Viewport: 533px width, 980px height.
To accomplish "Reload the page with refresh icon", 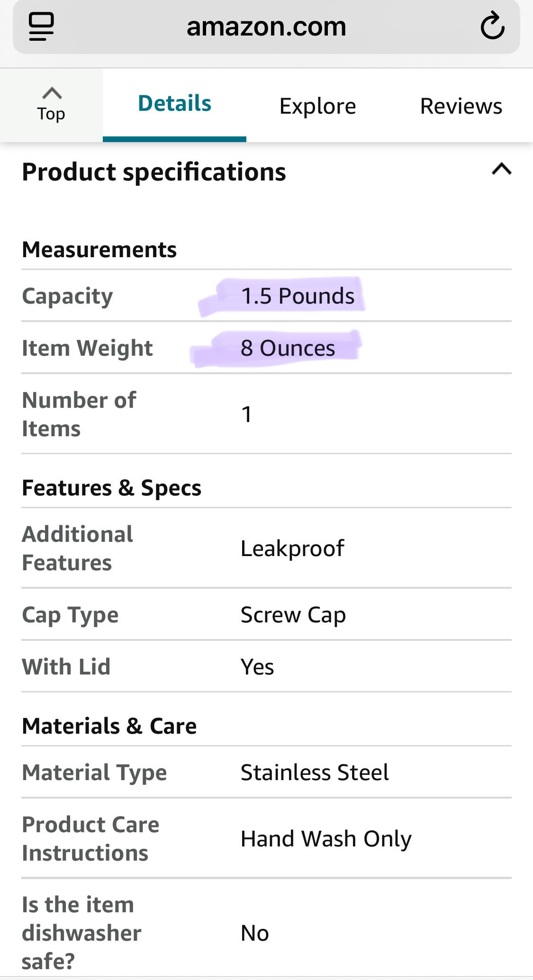I will [x=492, y=27].
